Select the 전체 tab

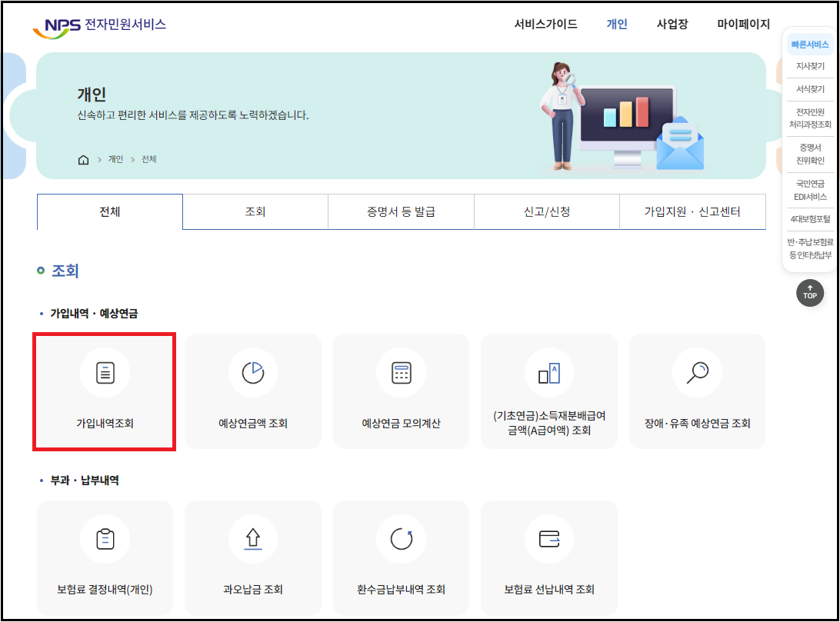pos(110,212)
